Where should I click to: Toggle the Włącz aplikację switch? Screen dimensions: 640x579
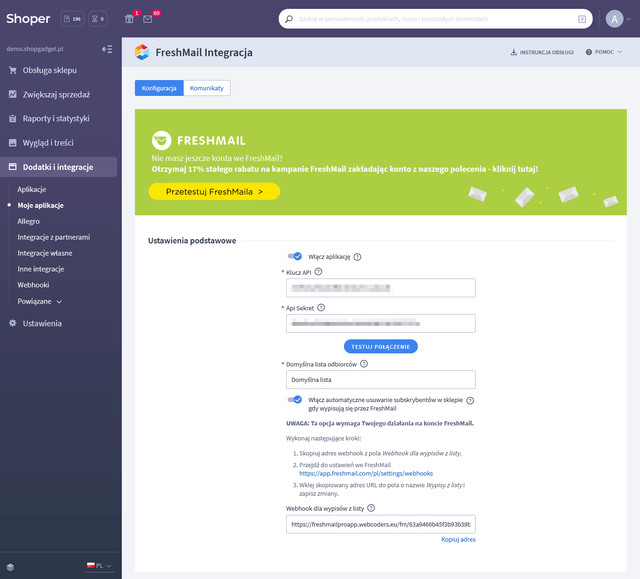tap(295, 256)
